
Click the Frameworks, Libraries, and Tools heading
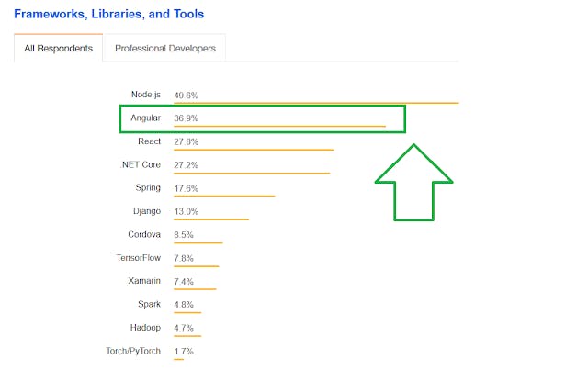[109, 15]
